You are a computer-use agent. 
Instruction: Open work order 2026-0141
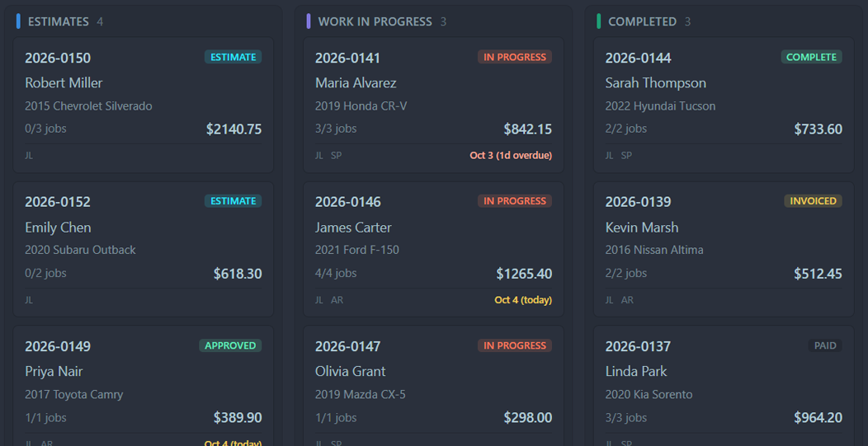[x=347, y=58]
